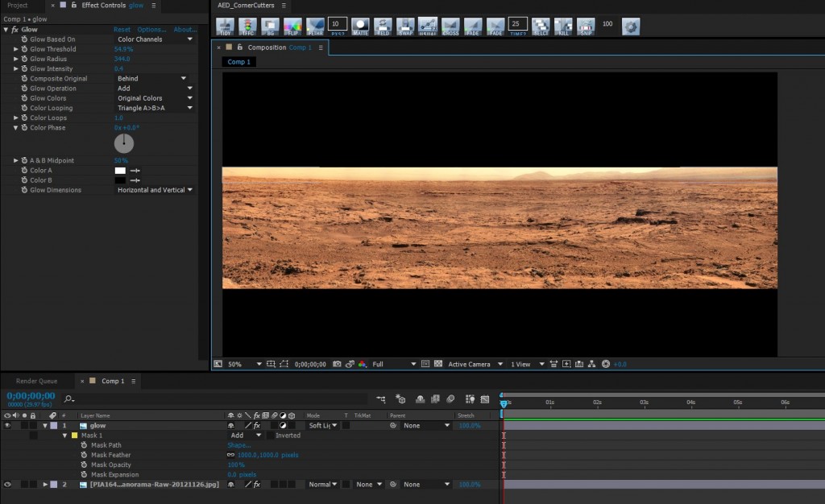Image resolution: width=825 pixels, height=504 pixels.
Task: Click the Color Phase angle dial
Action: (x=124, y=143)
